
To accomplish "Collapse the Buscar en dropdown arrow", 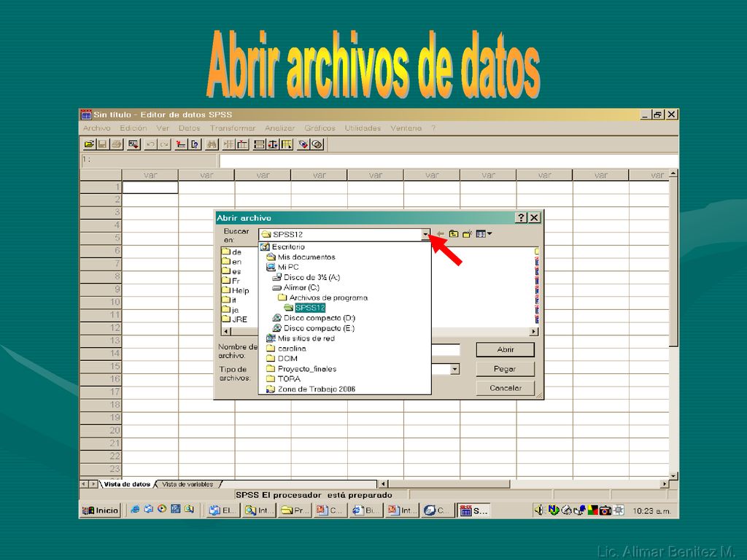I will click(425, 234).
